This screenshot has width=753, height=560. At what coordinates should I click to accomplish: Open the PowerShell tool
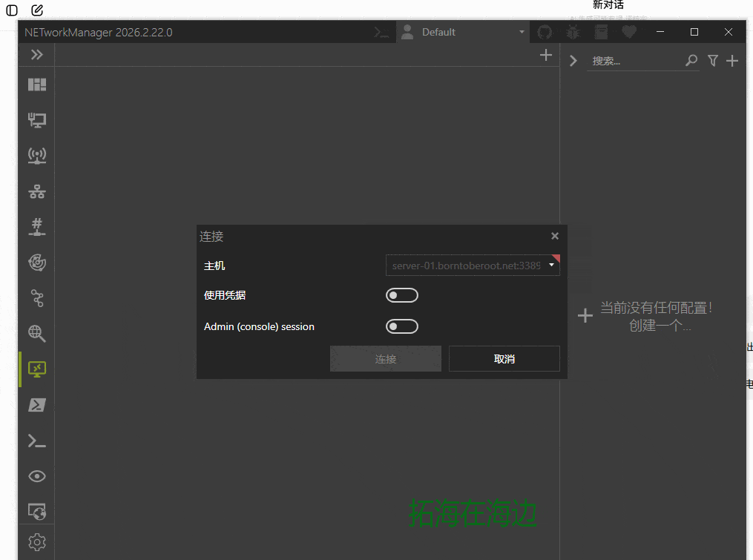37,405
